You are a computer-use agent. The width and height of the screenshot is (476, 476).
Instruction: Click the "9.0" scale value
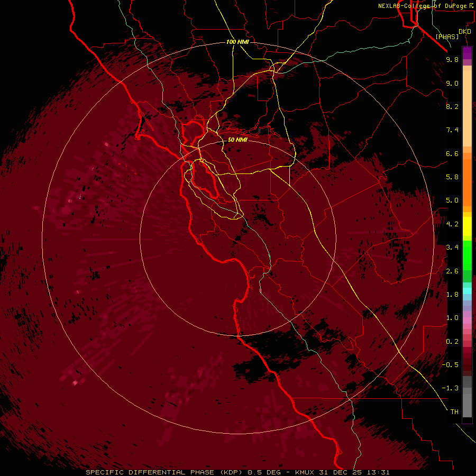click(452, 83)
